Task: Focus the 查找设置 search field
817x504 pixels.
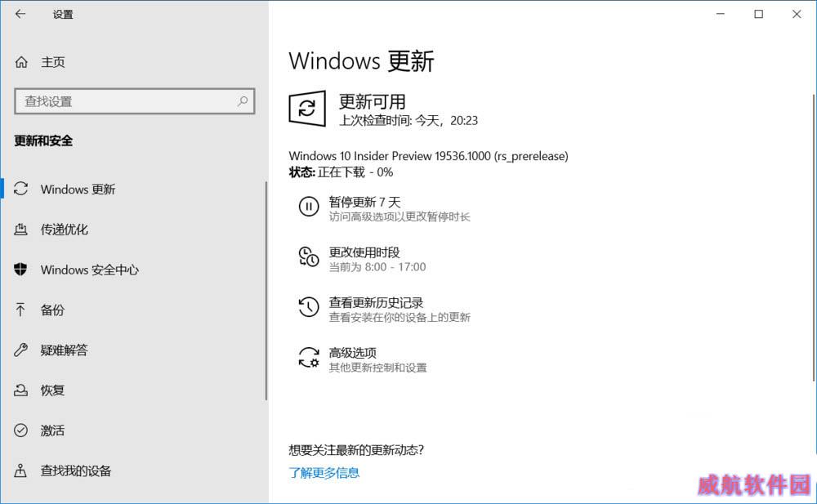Action: (135, 101)
